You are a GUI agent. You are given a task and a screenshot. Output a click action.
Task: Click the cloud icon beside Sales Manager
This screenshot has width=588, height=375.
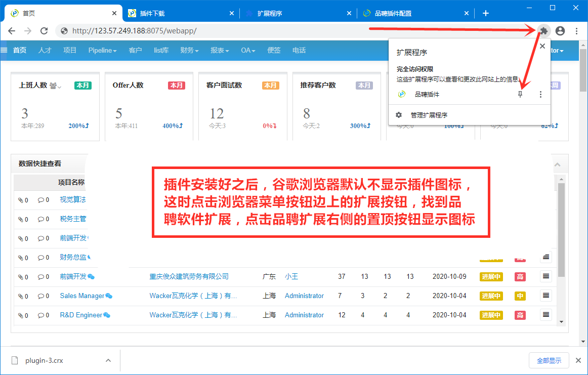tap(110, 296)
